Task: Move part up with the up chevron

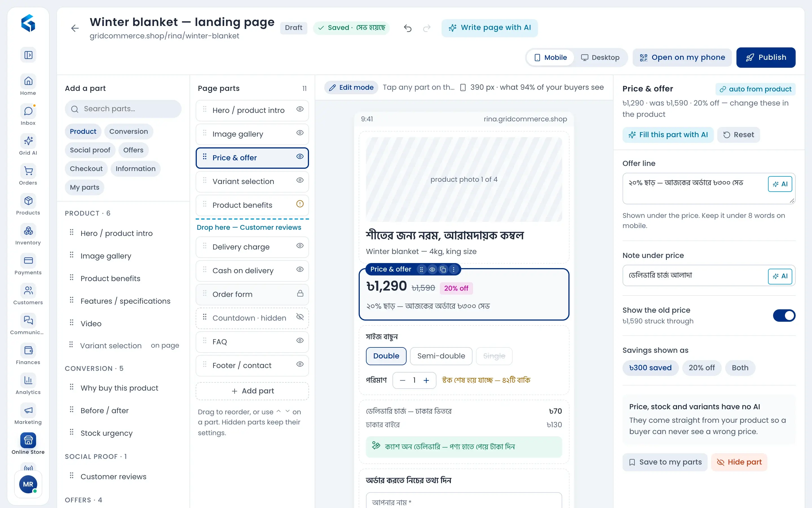Action: click(279, 411)
